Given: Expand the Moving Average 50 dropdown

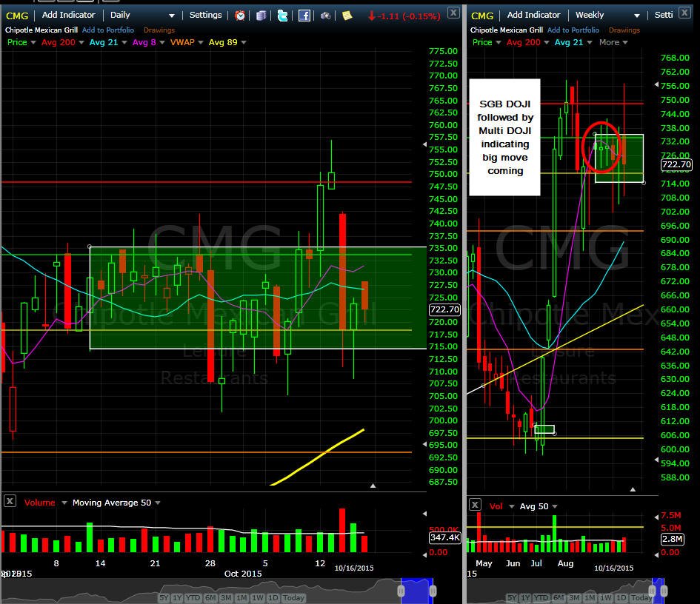Looking at the screenshot, I should point(158,503).
